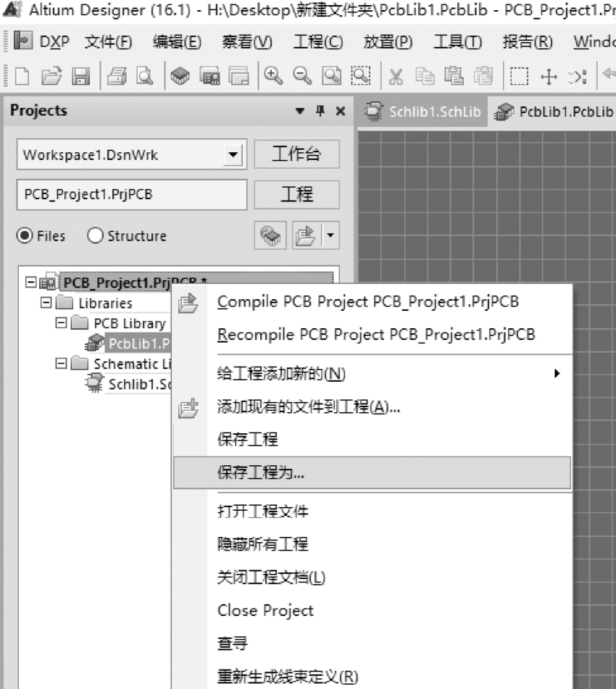616x689 pixels.
Task: Click the Paste Special toolbar icon
Action: pyautogui.click(x=483, y=77)
